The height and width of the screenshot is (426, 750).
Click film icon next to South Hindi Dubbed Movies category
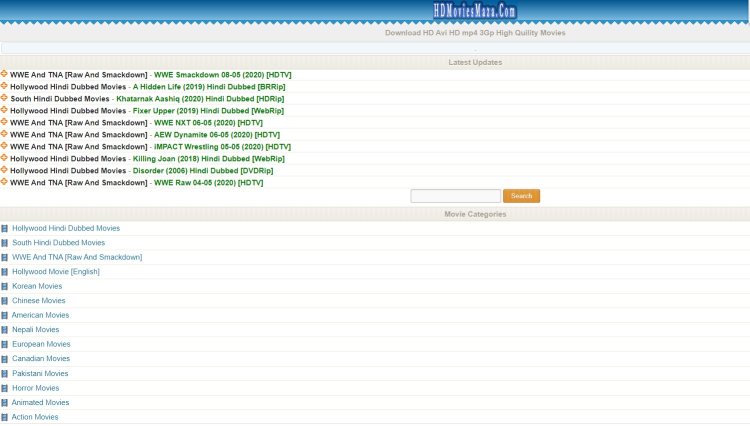(x=4, y=243)
